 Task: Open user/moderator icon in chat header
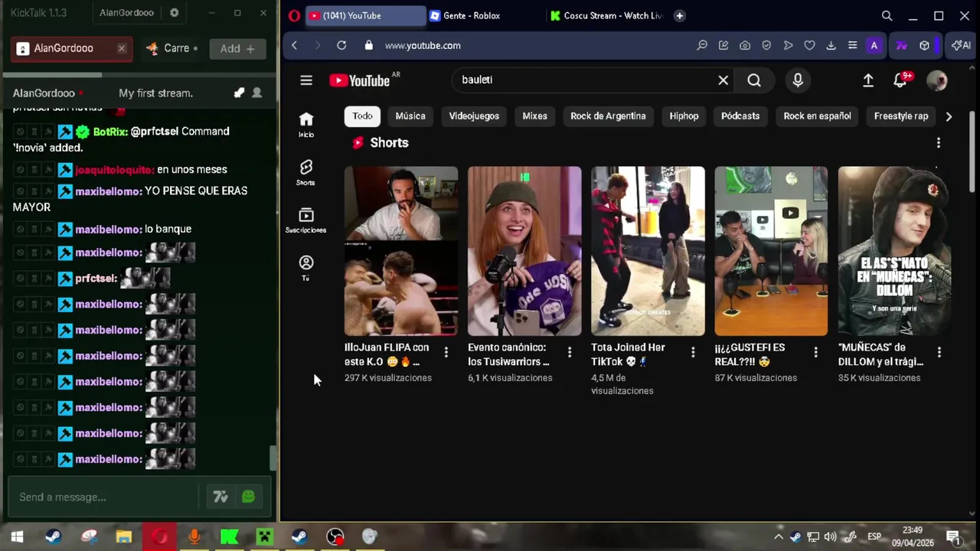click(x=257, y=93)
